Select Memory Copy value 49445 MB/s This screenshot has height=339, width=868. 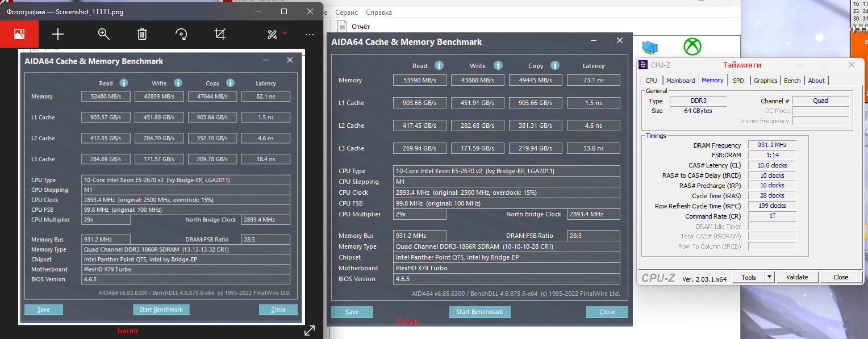click(x=536, y=80)
